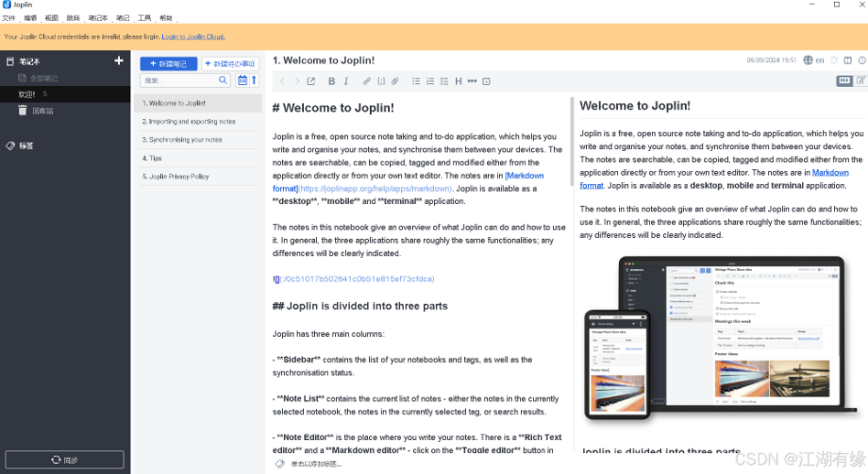Insert horizontal rule with three-dots icon

tap(472, 81)
